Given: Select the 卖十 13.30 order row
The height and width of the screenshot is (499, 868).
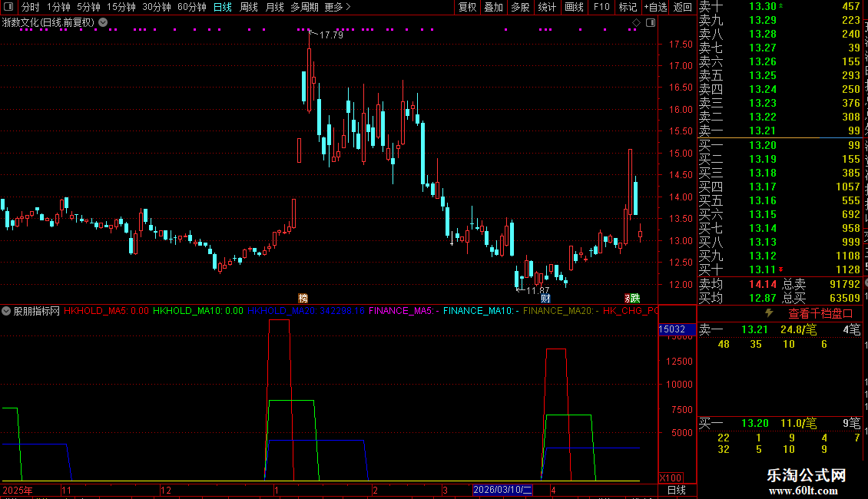Looking at the screenshot, I should coord(780,7).
